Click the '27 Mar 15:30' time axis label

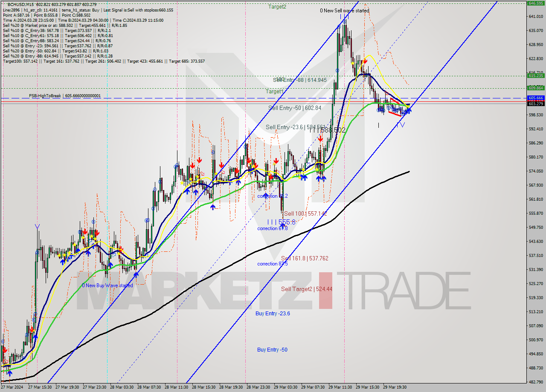[x=39, y=387]
